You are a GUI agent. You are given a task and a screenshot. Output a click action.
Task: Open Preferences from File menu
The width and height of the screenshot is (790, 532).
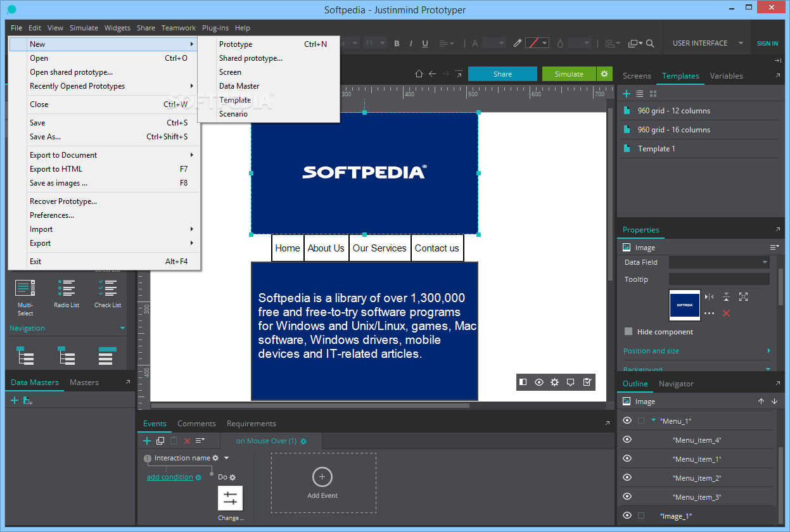105,215
